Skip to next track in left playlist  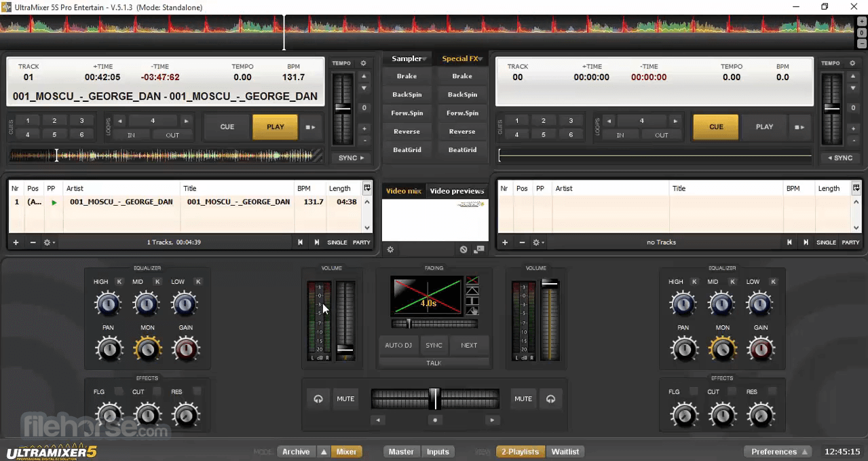[316, 242]
